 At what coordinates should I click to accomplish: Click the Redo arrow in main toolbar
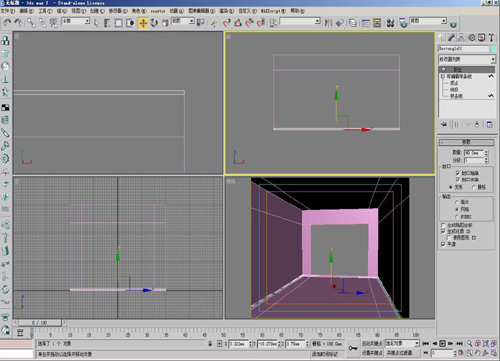[x=18, y=23]
